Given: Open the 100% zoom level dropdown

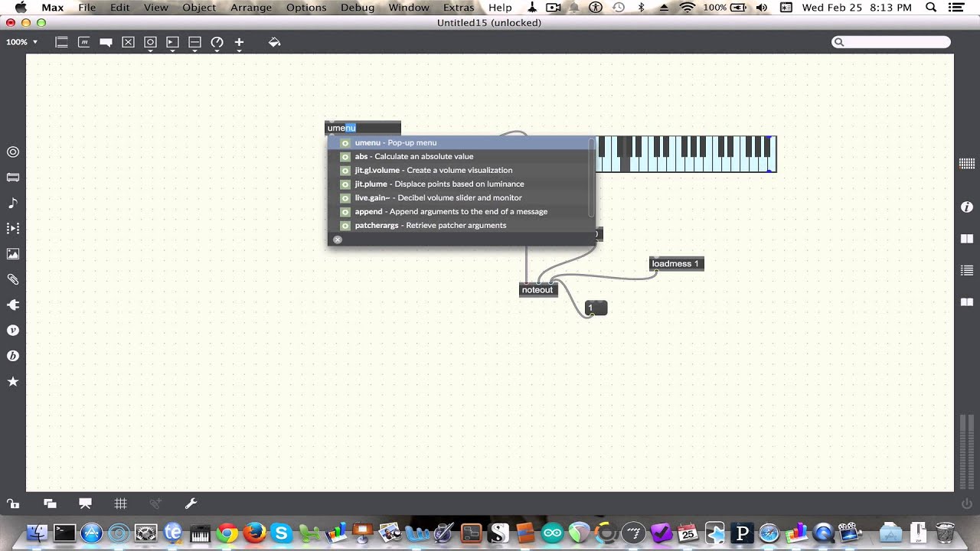Looking at the screenshot, I should 21,42.
